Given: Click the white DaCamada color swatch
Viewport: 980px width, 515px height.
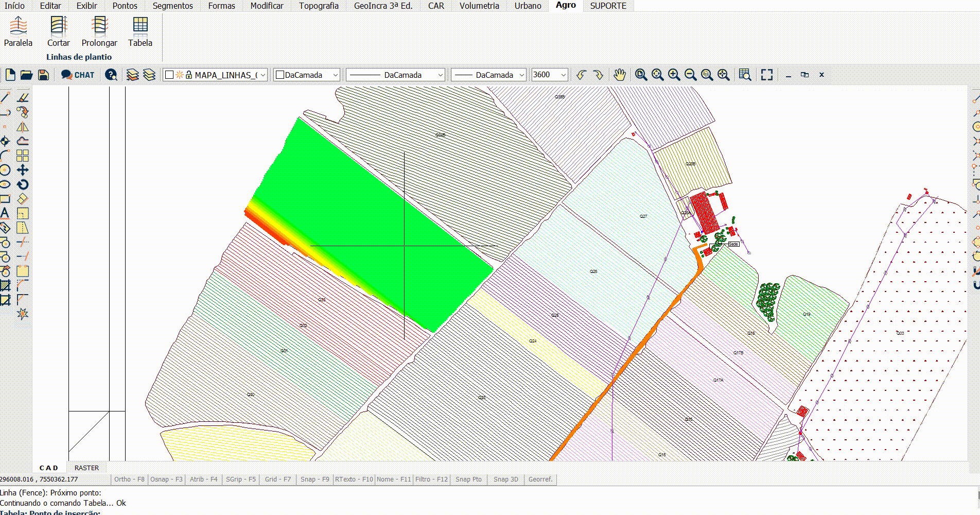Looking at the screenshot, I should point(280,75).
